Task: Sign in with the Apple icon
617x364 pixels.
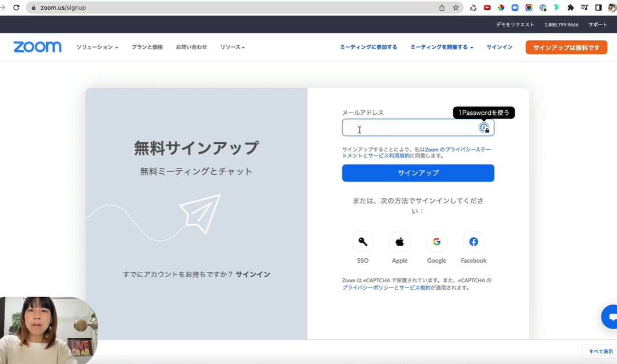Action: (399, 241)
